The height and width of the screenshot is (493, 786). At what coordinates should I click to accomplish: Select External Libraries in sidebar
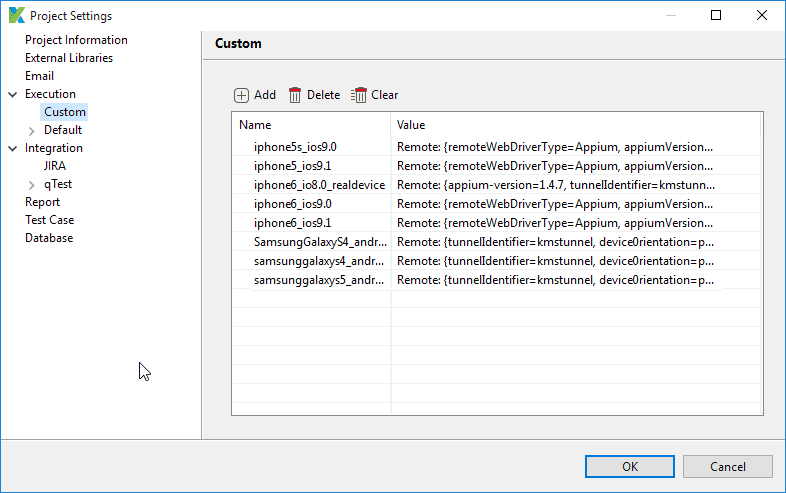click(69, 58)
